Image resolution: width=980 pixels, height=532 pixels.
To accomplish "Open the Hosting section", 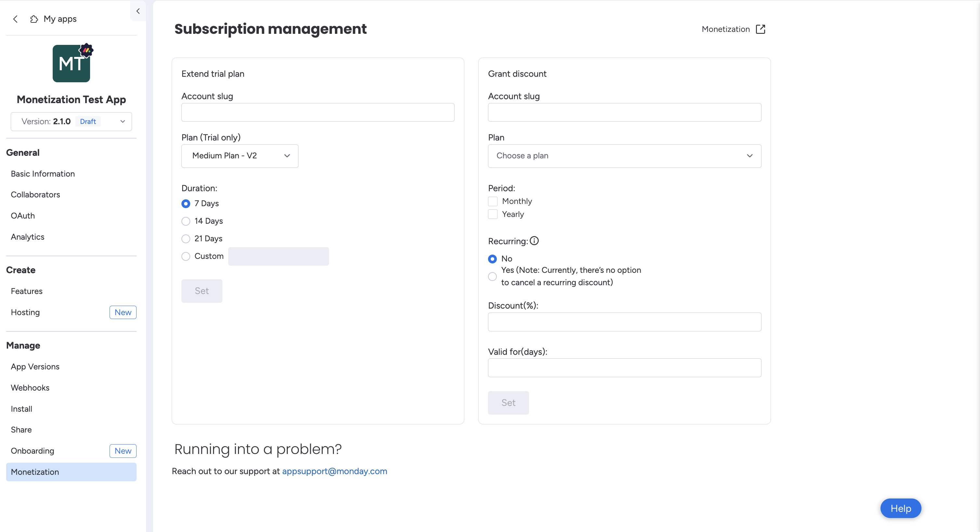I will (x=25, y=312).
